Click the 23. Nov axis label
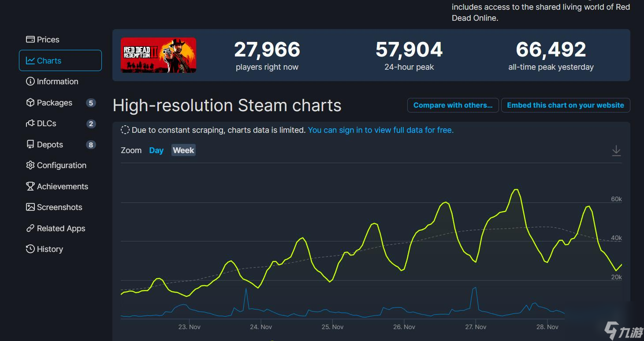 pyautogui.click(x=190, y=327)
